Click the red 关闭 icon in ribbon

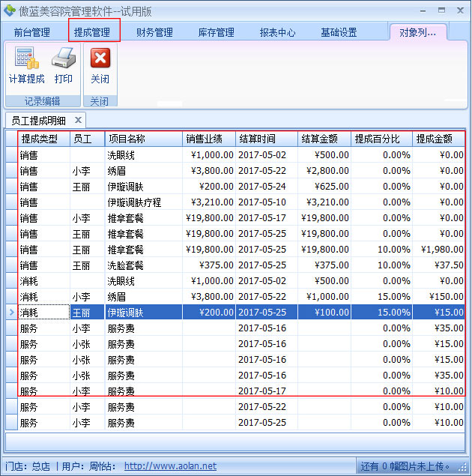tap(100, 59)
